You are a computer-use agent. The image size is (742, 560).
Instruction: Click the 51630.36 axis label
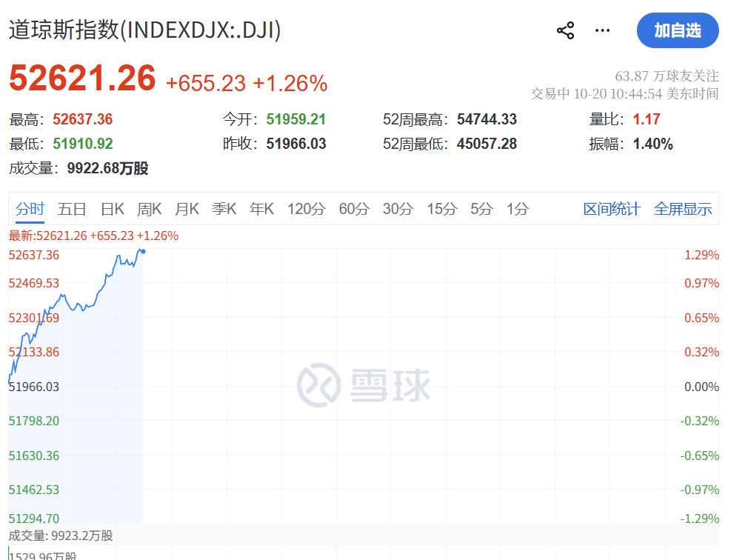pos(34,456)
